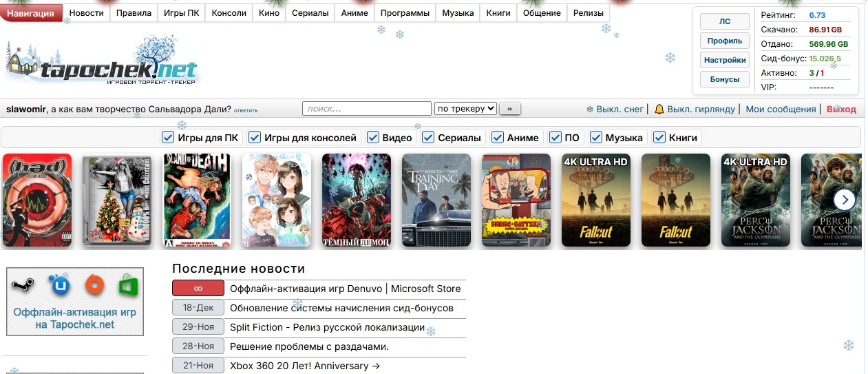This screenshot has height=374, width=868.
Task: Open the Бивис и Батхед poster
Action: tap(516, 200)
